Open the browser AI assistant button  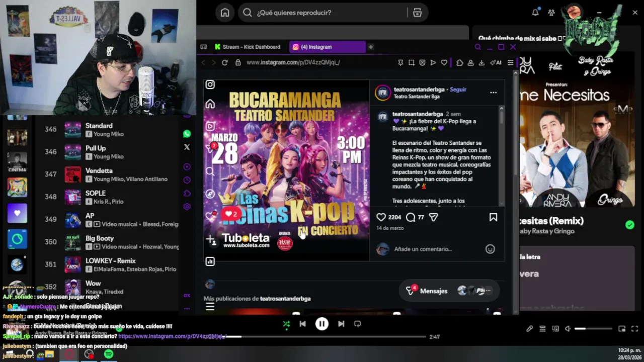pyautogui.click(x=496, y=62)
